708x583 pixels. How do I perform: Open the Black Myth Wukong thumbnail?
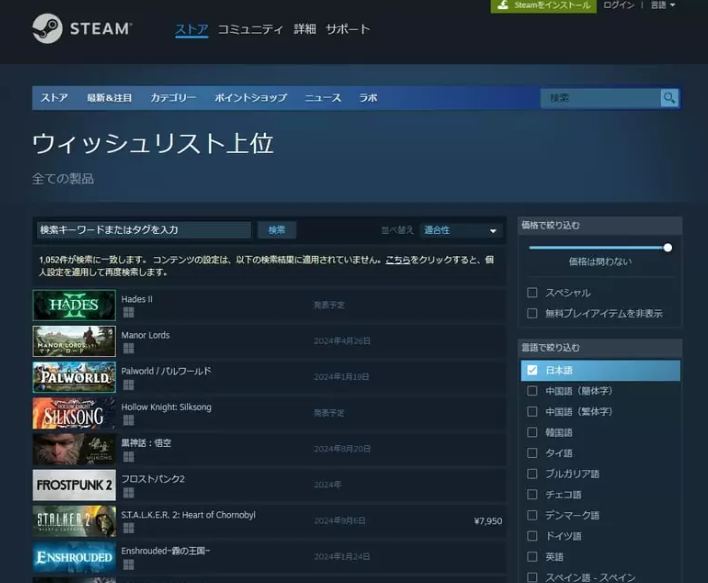74,449
